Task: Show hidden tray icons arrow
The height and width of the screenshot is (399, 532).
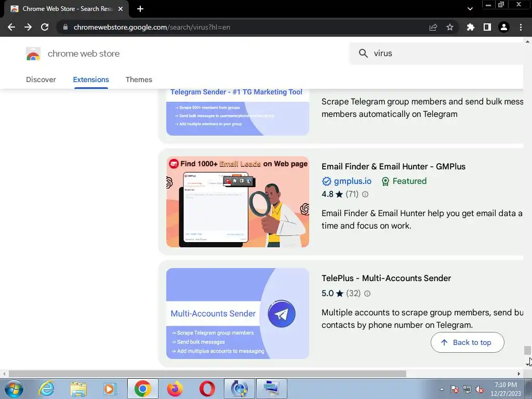Action: tap(442, 390)
